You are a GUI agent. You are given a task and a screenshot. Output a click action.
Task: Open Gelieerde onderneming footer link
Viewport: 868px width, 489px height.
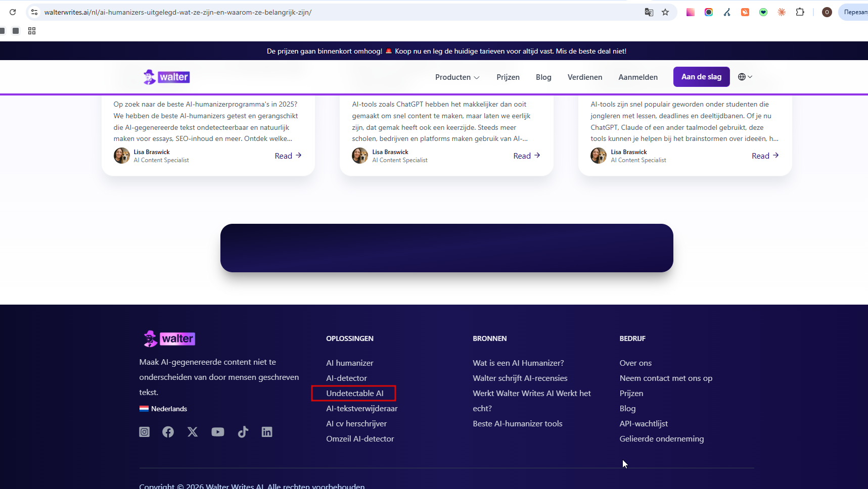662,438
